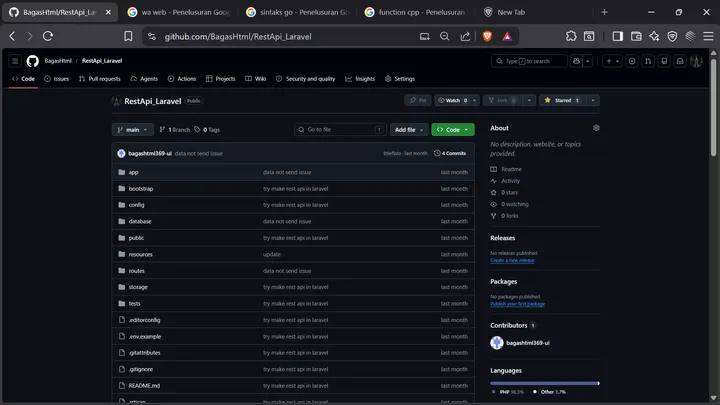
Task: Open the green Code dropdown
Action: tap(453, 130)
